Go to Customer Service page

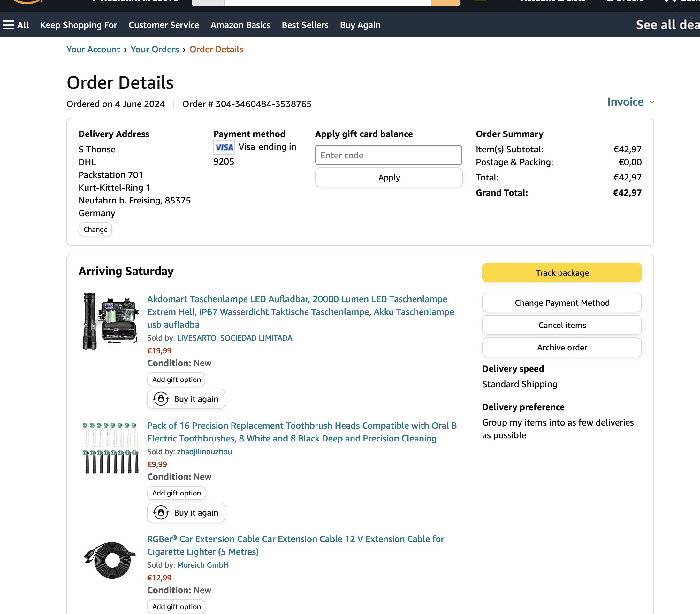point(164,25)
